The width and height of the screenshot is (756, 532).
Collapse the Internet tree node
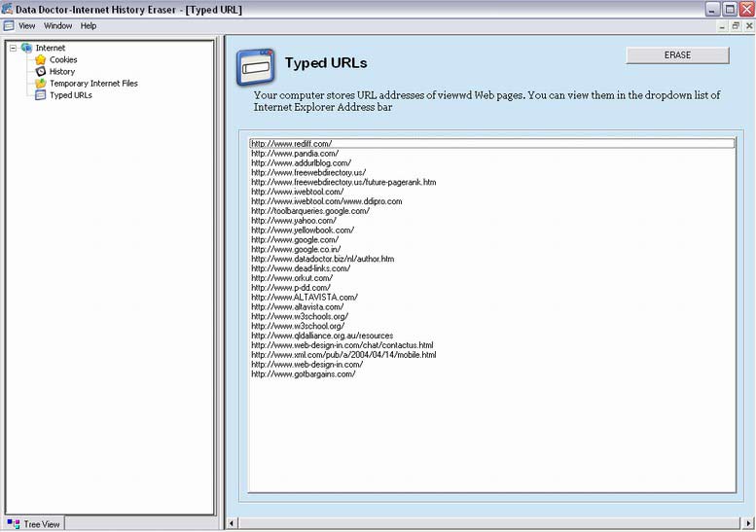13,48
